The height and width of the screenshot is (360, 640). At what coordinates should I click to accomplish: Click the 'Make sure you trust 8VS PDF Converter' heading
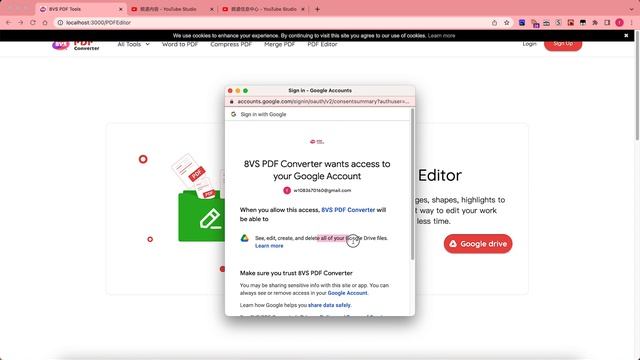click(296, 273)
